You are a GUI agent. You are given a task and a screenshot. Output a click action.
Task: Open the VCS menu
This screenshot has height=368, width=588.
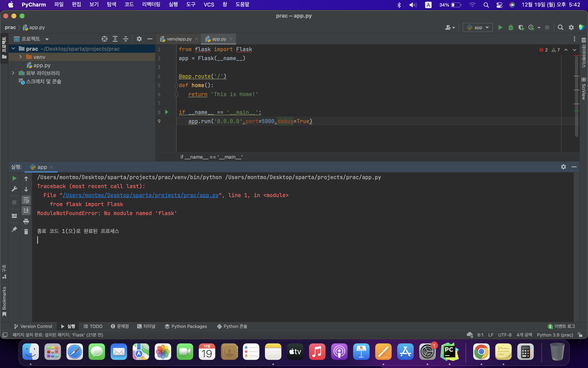coord(209,5)
